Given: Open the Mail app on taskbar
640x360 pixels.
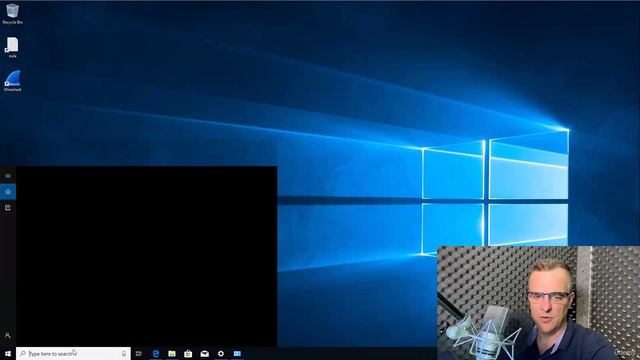Looking at the screenshot, I should click(204, 353).
